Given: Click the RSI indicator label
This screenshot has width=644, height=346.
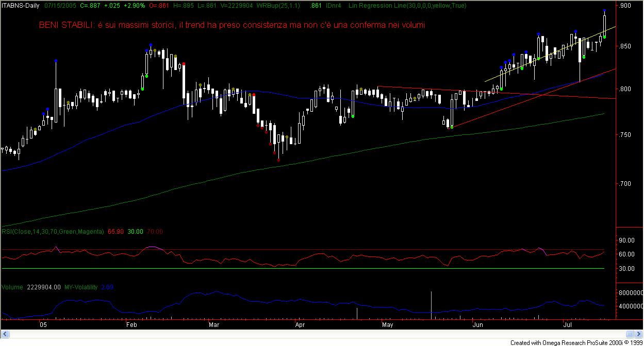Looking at the screenshot, I should (53, 232).
